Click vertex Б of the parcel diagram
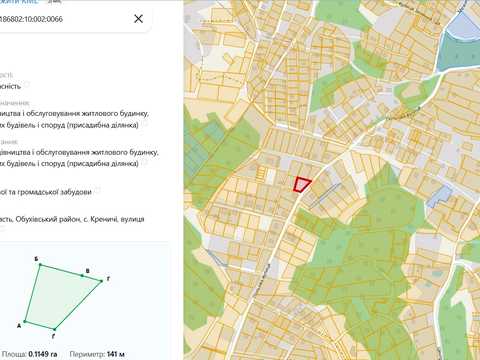This screenshot has height=360, width=480. pos(40,265)
